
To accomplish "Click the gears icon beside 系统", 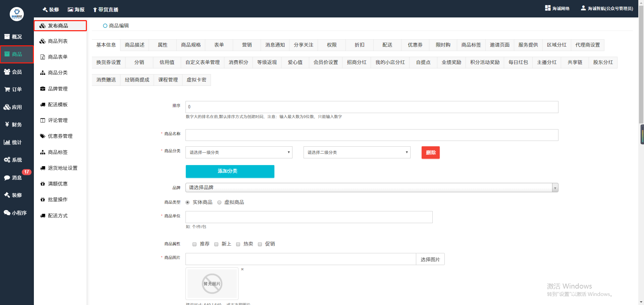I will coord(7,160).
